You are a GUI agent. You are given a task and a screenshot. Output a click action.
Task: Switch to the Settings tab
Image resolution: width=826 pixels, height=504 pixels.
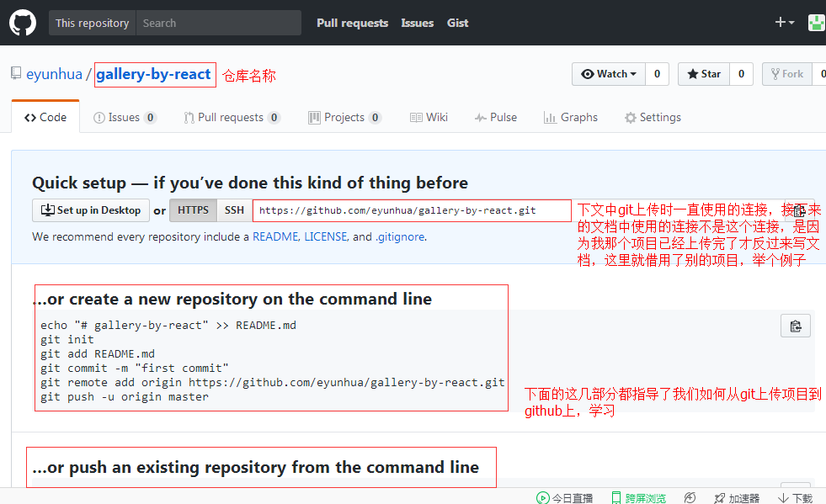[653, 118]
